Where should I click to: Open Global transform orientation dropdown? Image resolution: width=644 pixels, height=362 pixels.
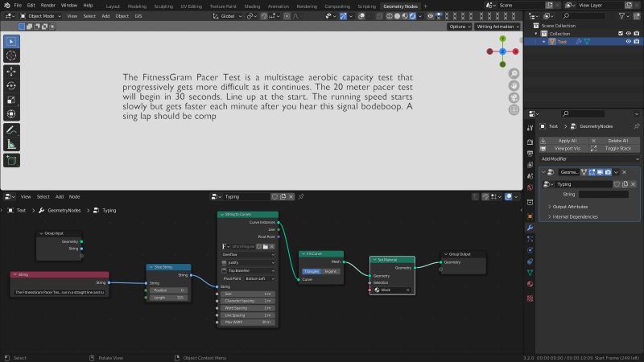[228, 16]
